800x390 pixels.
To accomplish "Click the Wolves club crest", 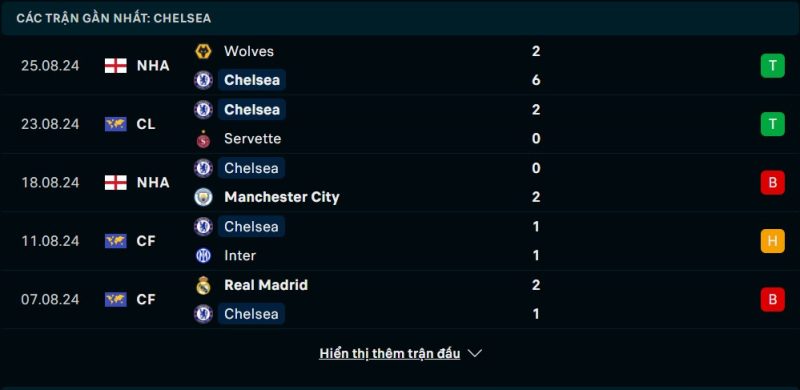I will 203,51.
